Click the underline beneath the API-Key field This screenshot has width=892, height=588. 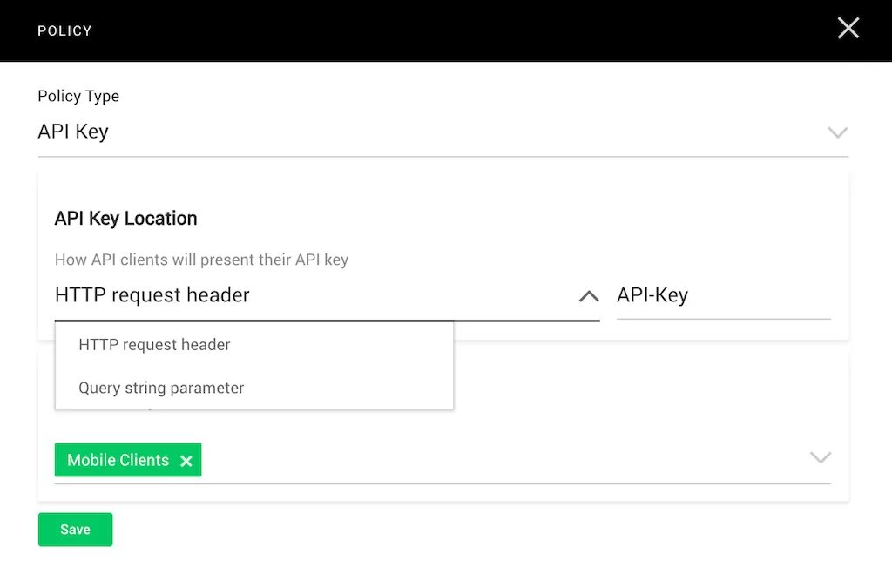723,319
